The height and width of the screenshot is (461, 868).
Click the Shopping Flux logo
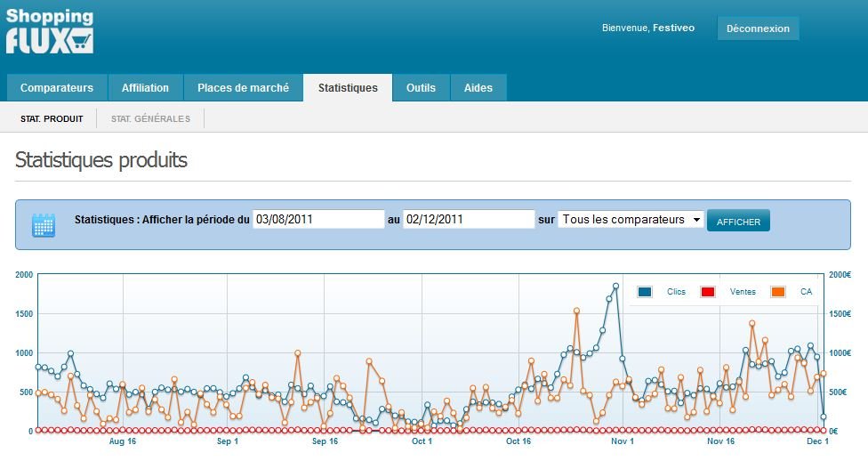click(x=50, y=31)
